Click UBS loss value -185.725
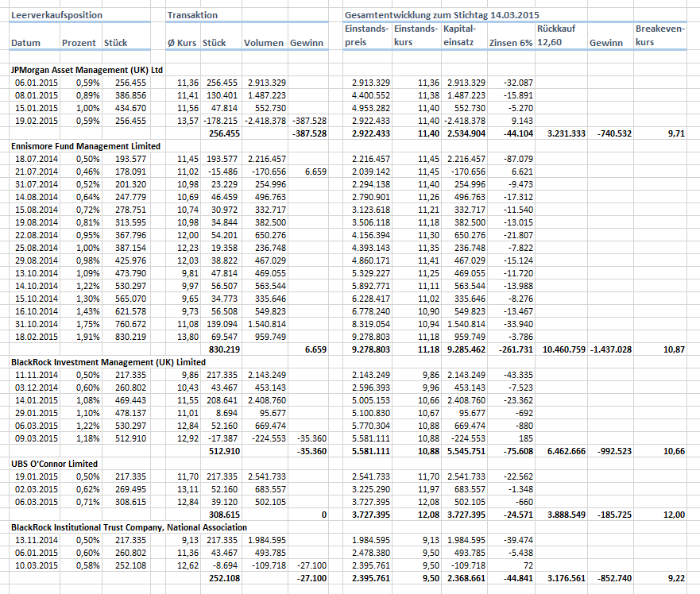Image resolution: width=700 pixels, height=594 pixels. 614,515
